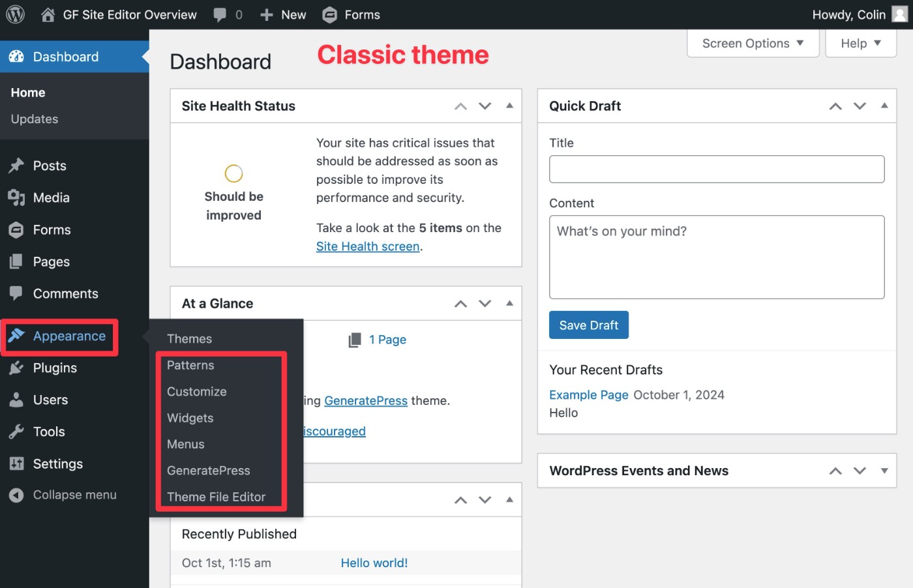Screen dimensions: 913x588
Task: Open Patterns from Appearance submenu
Action: click(x=190, y=365)
